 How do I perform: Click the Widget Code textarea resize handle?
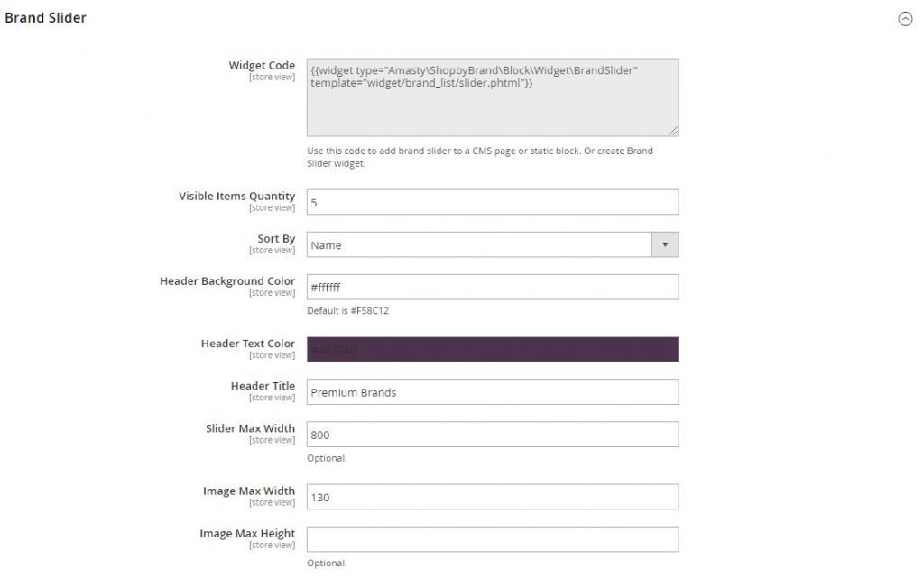pos(673,131)
